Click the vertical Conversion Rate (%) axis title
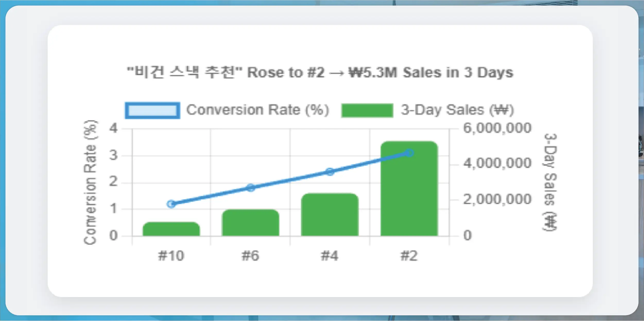644x321 pixels. pyautogui.click(x=90, y=182)
